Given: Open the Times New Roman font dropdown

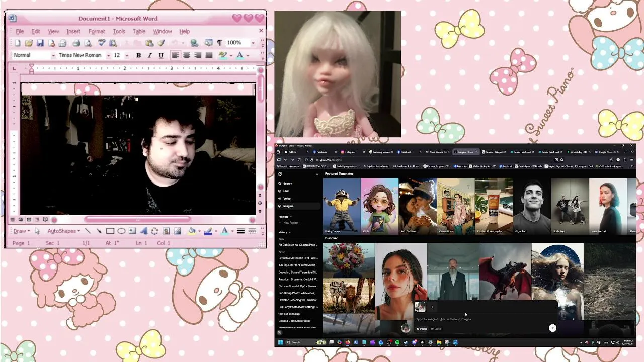Looking at the screenshot, I should coord(108,55).
